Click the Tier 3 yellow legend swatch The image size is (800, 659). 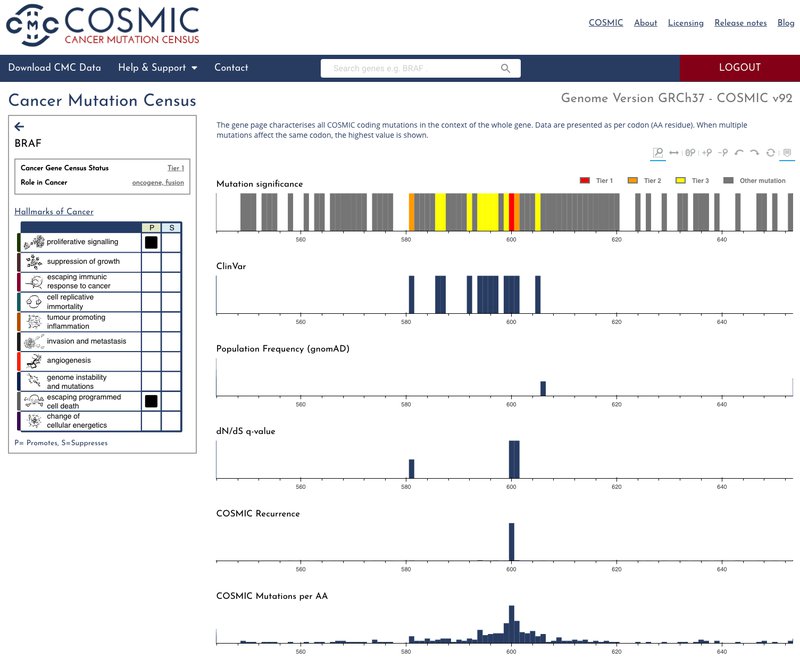click(x=682, y=180)
